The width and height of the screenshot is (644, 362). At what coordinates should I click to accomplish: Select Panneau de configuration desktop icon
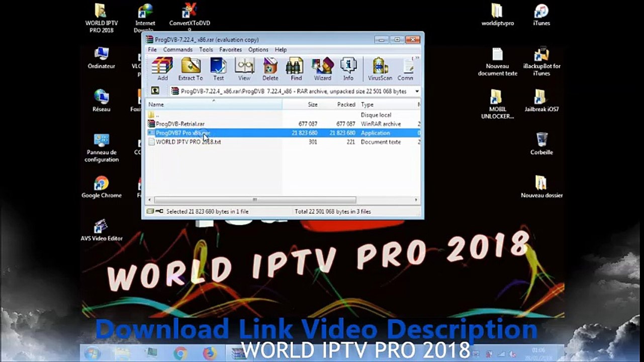click(102, 148)
